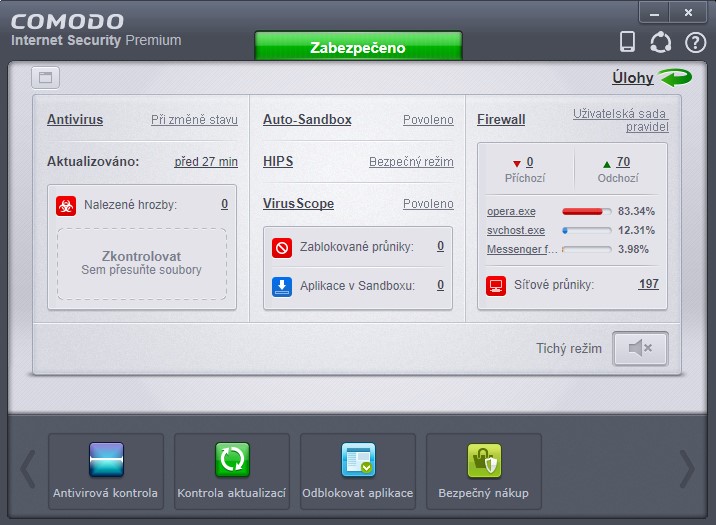Image resolution: width=716 pixels, height=525 pixels.
Task: Open the Firewall settings link
Action: click(x=501, y=120)
